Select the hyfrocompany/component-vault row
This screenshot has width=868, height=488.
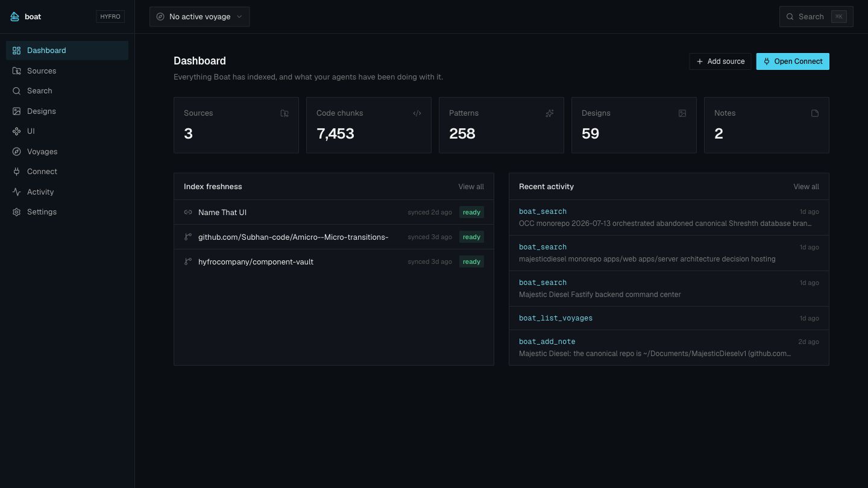point(334,262)
